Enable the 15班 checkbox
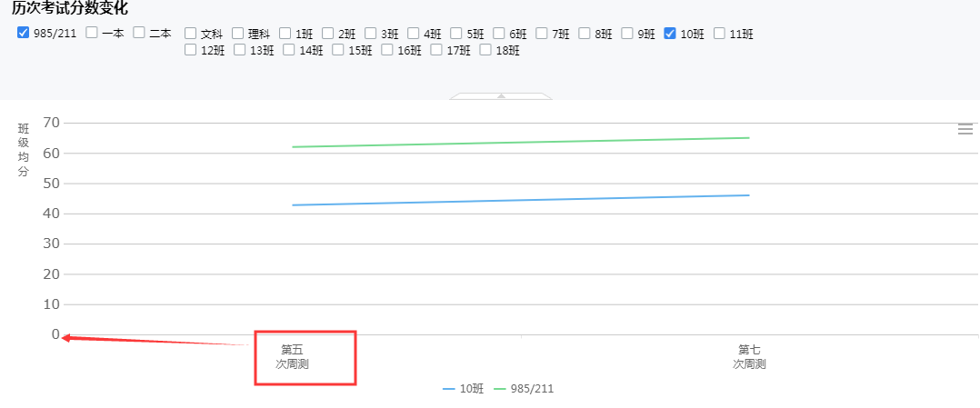This screenshot has height=408, width=980. pyautogui.click(x=337, y=50)
